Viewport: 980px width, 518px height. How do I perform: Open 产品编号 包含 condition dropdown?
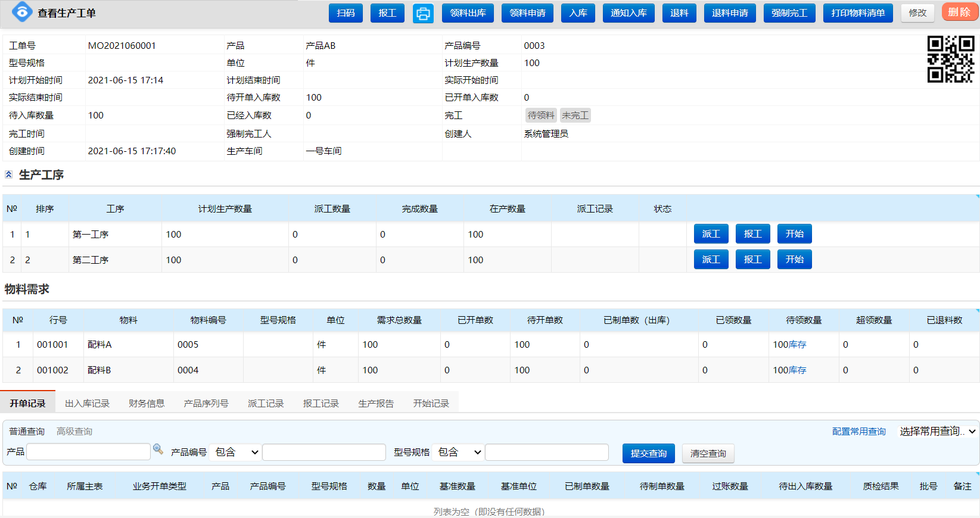coord(237,453)
